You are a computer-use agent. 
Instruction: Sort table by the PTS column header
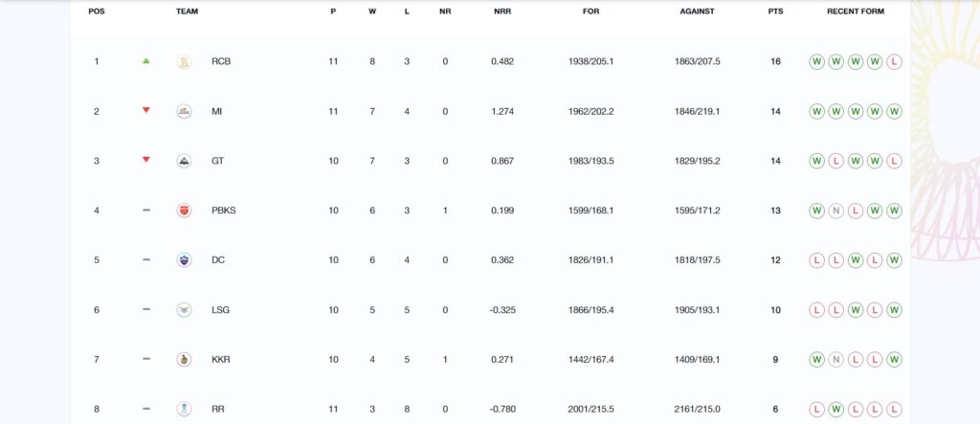coord(775,11)
